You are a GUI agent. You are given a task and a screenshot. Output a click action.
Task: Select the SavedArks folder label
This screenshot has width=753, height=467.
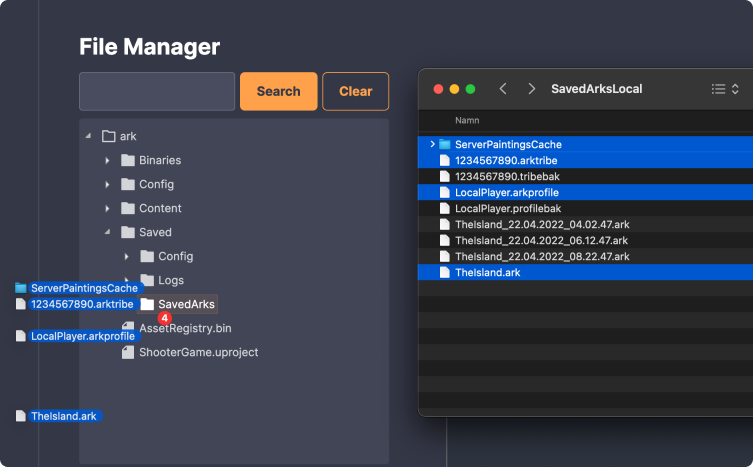pos(186,304)
